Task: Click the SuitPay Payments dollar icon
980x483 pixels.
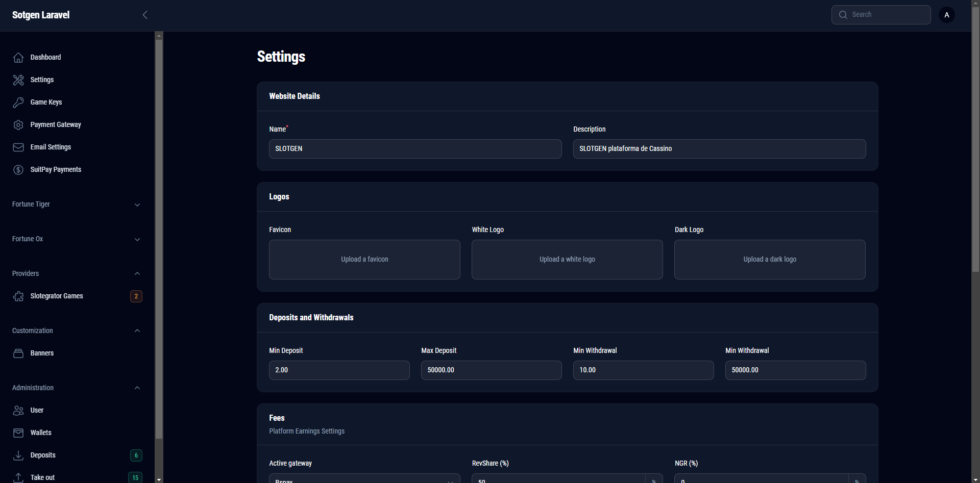Action: [18, 170]
